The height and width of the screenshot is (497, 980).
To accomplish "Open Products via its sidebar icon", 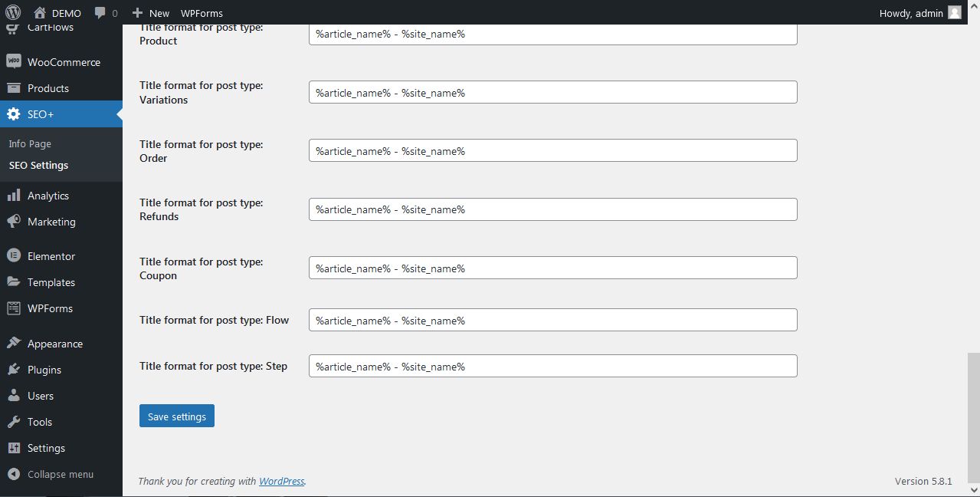I will (13, 88).
